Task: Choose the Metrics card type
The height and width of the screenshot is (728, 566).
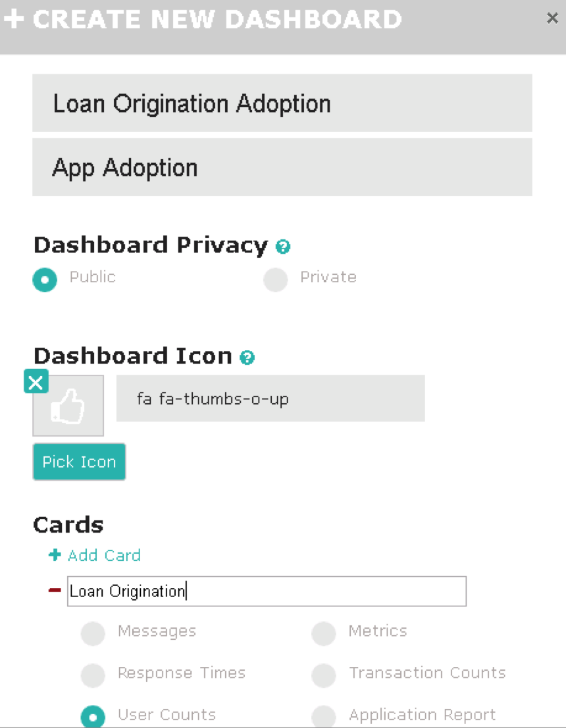Action: (x=324, y=633)
